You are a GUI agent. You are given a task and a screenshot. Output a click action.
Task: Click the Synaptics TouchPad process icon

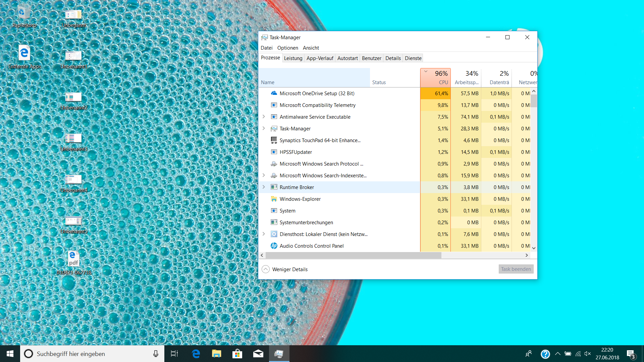[274, 140]
